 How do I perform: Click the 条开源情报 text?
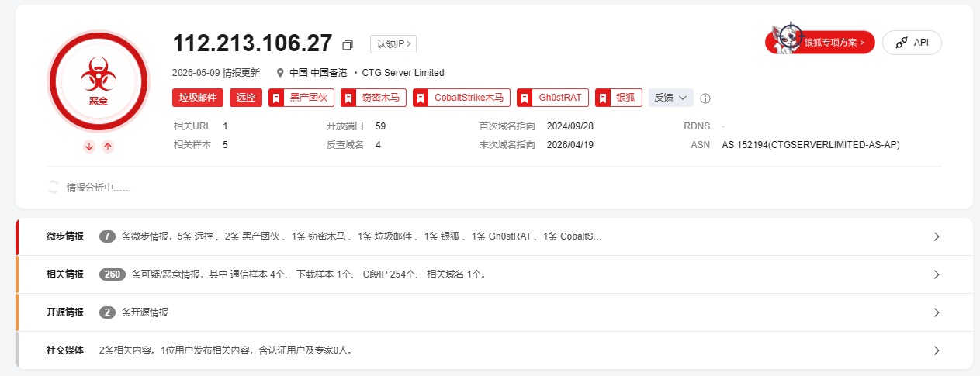point(145,312)
